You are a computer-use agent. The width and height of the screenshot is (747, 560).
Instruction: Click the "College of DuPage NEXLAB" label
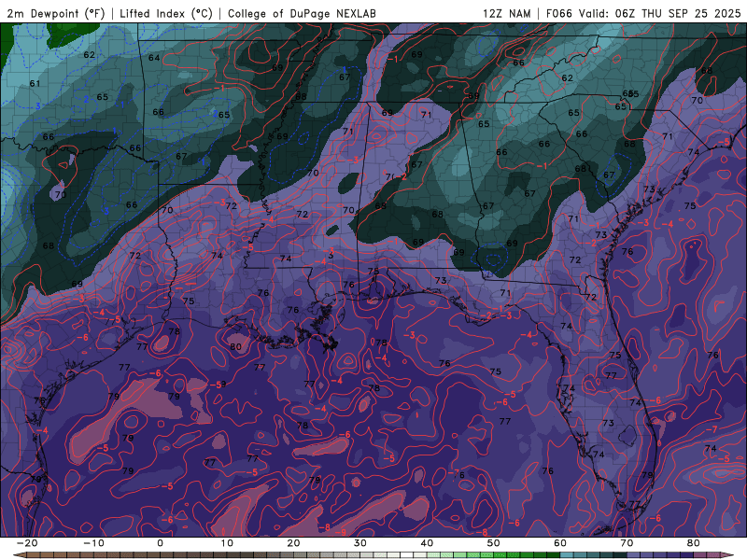click(x=302, y=14)
